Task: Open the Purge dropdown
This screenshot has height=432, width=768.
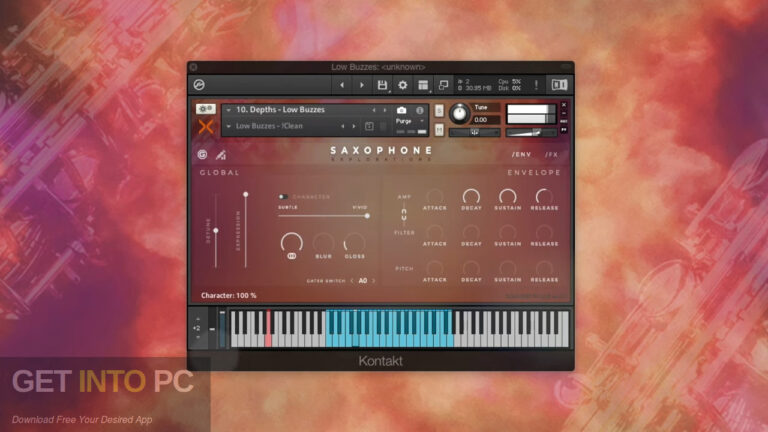Action: coord(410,121)
